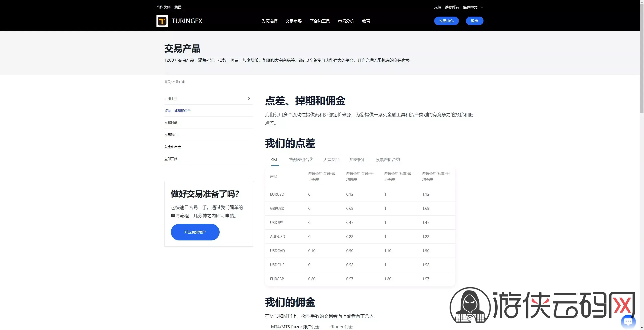The width and height of the screenshot is (644, 330).
Task: Switch to the cTrader 佣金 tab
Action: tap(341, 326)
